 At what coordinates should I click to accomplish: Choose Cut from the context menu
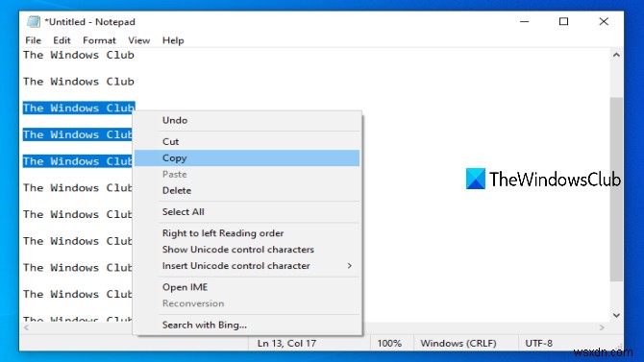[x=247, y=141]
